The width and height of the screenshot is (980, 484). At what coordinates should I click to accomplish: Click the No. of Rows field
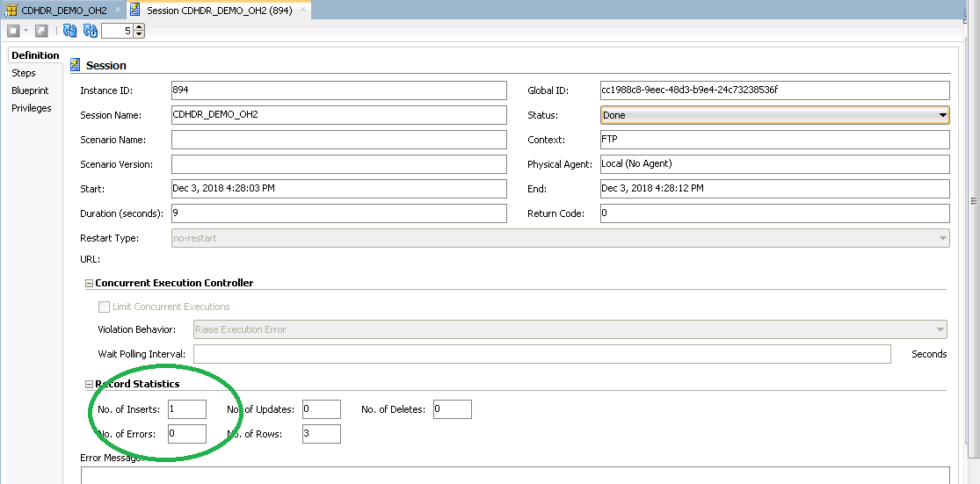[x=322, y=433]
